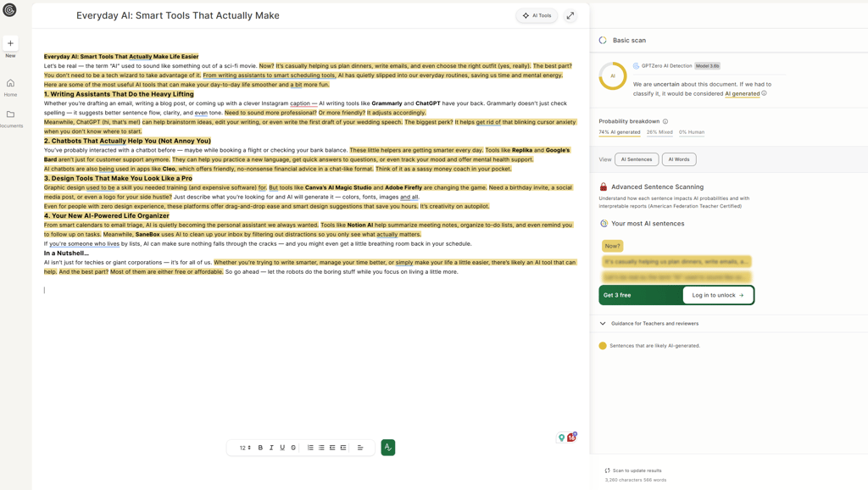Click the Your most AI sentences icon
This screenshot has width=868, height=490.
[604, 224]
